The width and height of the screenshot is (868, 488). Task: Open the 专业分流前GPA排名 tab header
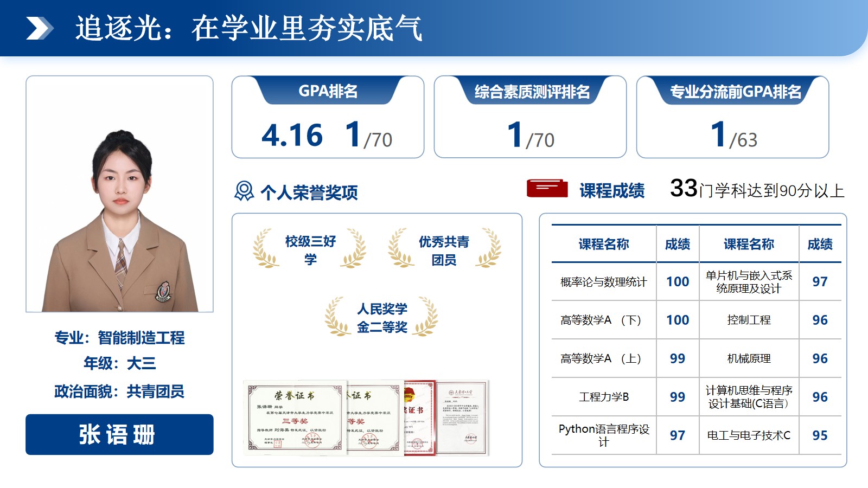[735, 92]
